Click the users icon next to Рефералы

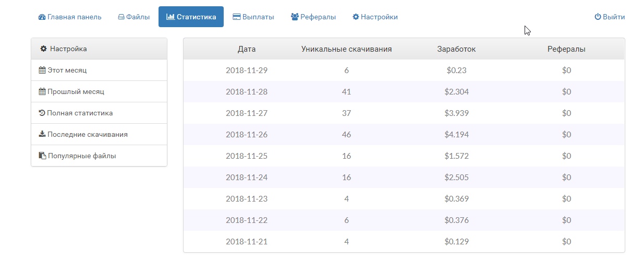295,17
